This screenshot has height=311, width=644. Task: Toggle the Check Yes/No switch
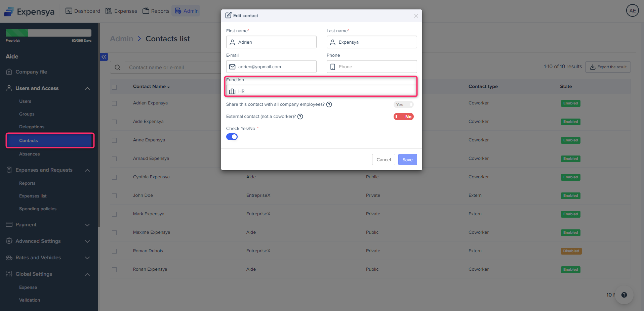coord(232,137)
